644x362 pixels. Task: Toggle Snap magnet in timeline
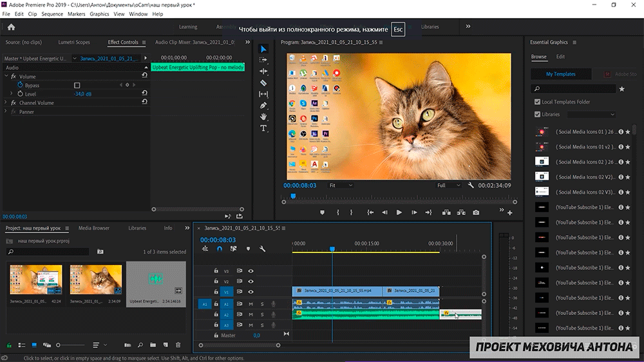coord(220,249)
